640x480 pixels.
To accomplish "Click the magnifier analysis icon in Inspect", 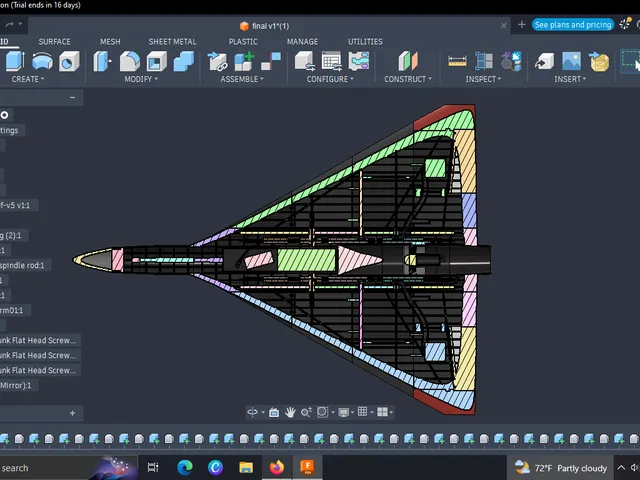I will click(x=511, y=62).
